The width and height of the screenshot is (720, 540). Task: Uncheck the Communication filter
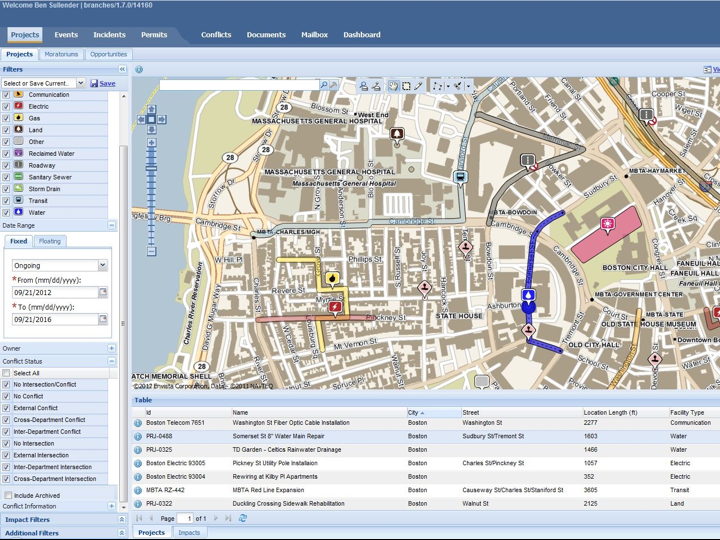pos(6,95)
